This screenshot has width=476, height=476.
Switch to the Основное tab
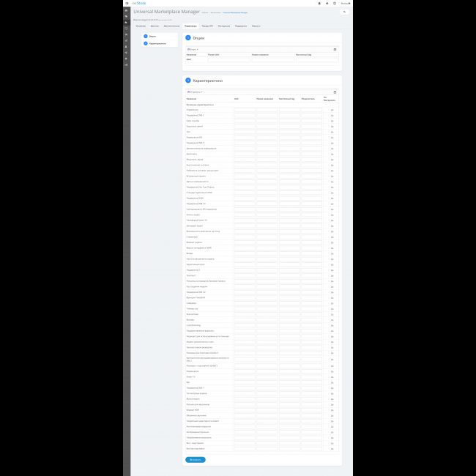pyautogui.click(x=140, y=26)
